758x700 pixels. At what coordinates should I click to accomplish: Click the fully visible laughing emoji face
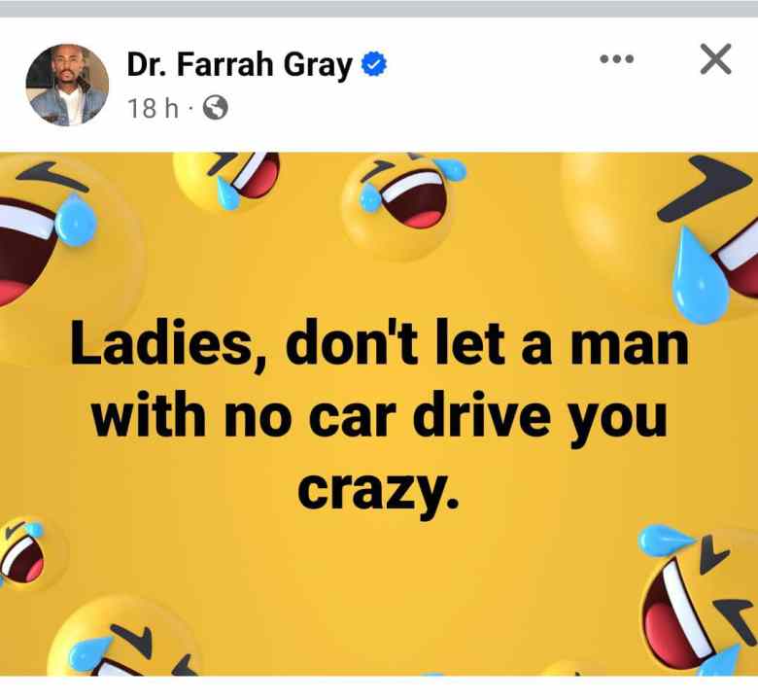tap(400, 203)
